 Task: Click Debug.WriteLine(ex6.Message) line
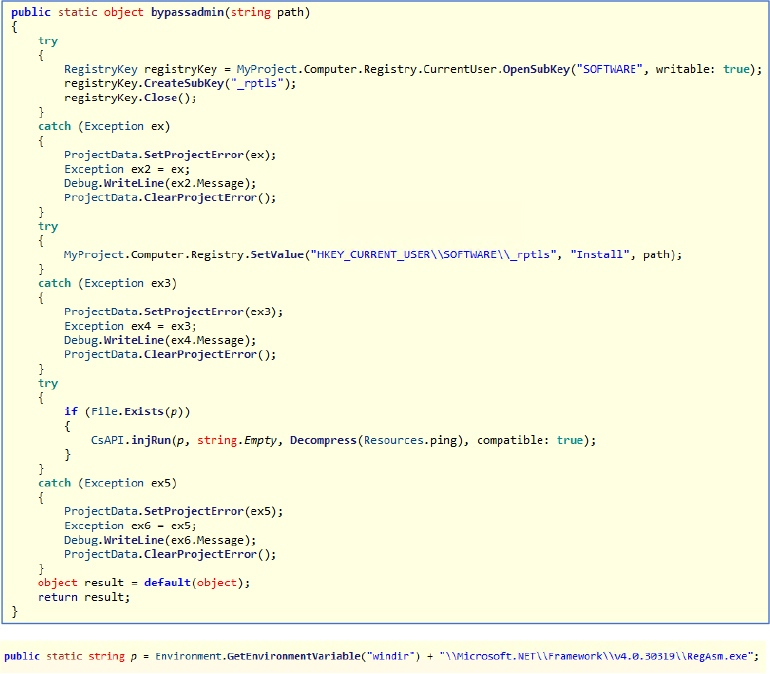click(160, 540)
